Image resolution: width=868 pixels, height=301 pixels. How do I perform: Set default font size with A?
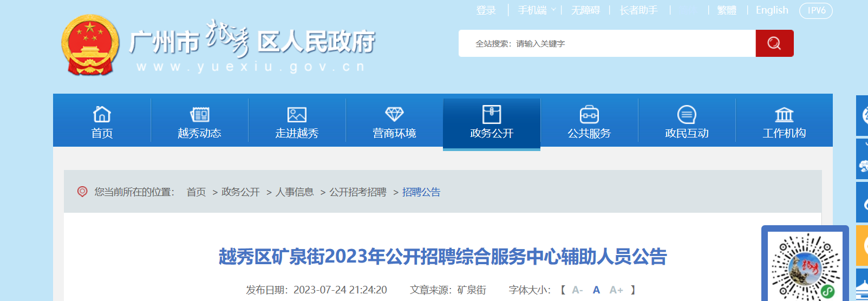pos(596,290)
